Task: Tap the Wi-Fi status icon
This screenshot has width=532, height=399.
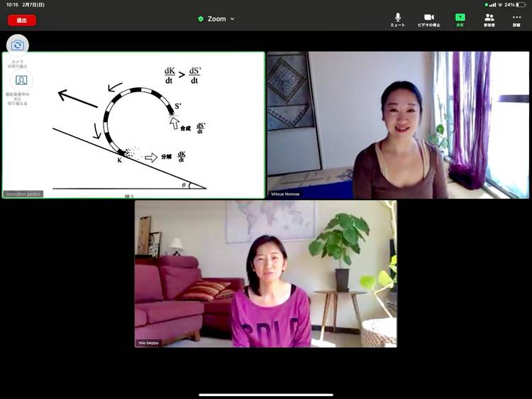Action: click(500, 4)
